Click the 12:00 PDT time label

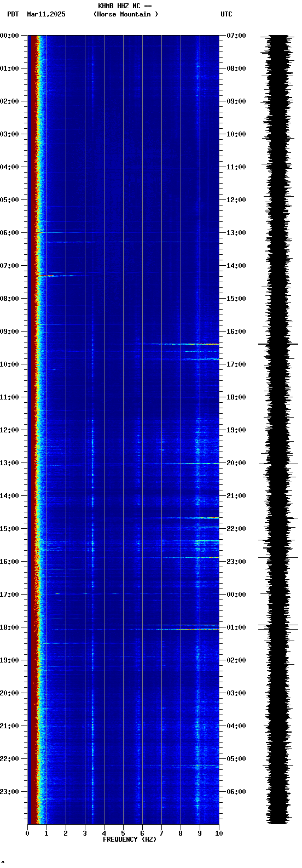tap(9, 430)
